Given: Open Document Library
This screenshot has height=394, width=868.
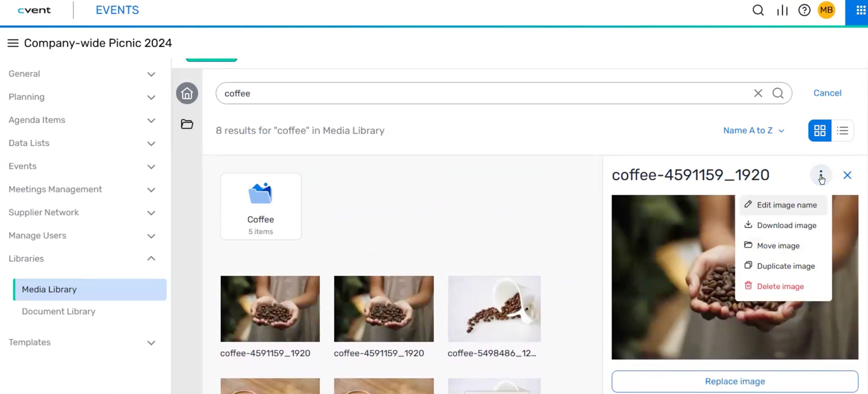Looking at the screenshot, I should [59, 311].
